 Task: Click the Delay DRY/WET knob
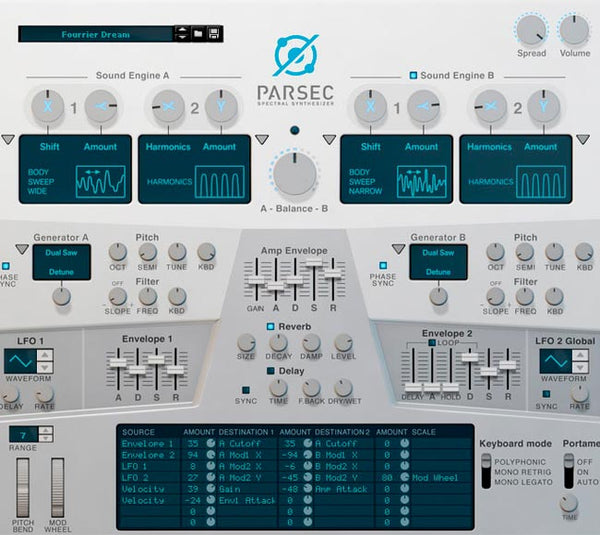(x=344, y=388)
